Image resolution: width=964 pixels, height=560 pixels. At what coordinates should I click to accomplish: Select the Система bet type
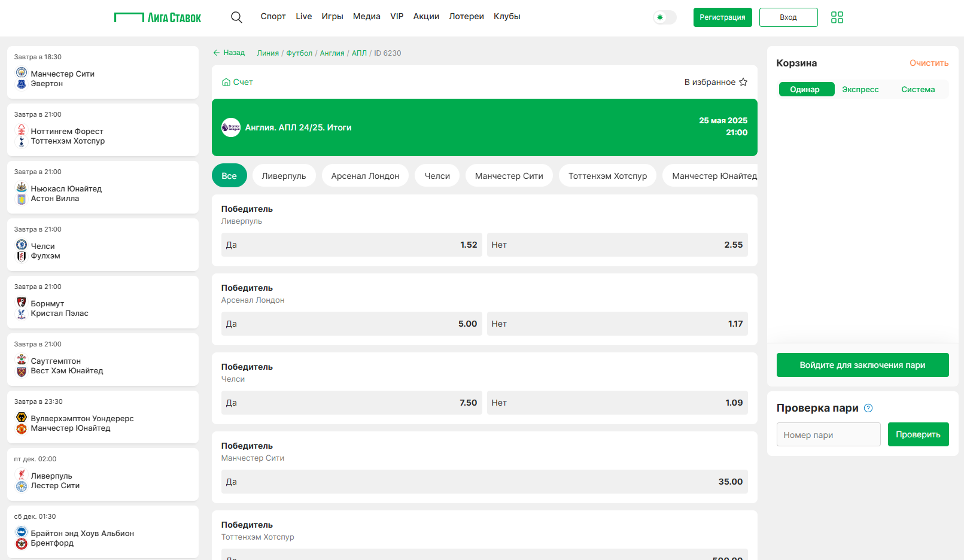point(917,90)
